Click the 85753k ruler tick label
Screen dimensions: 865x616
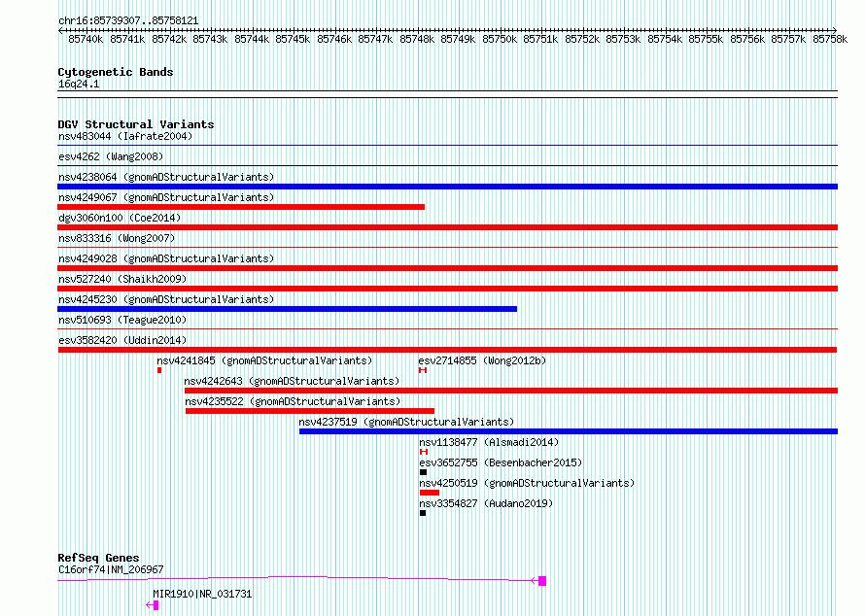623,39
